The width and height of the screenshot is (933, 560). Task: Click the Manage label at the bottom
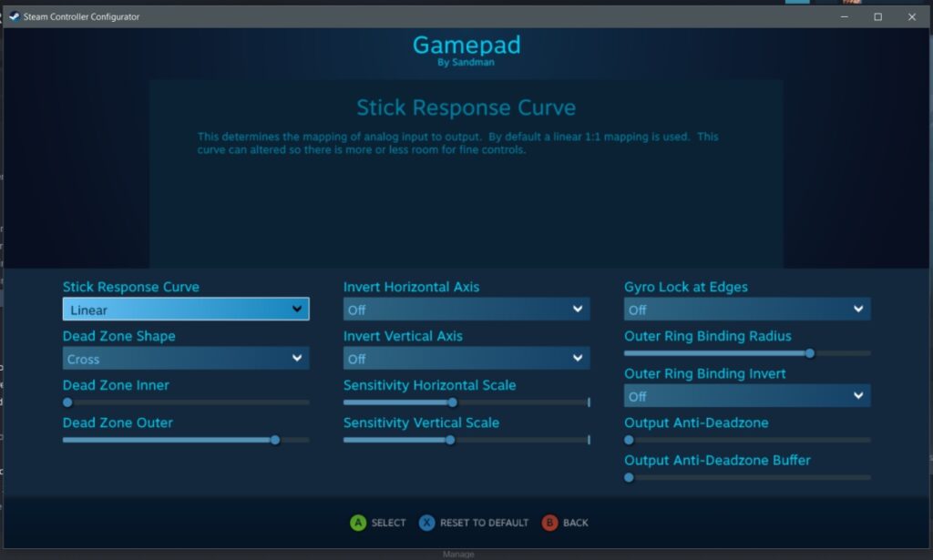click(458, 553)
